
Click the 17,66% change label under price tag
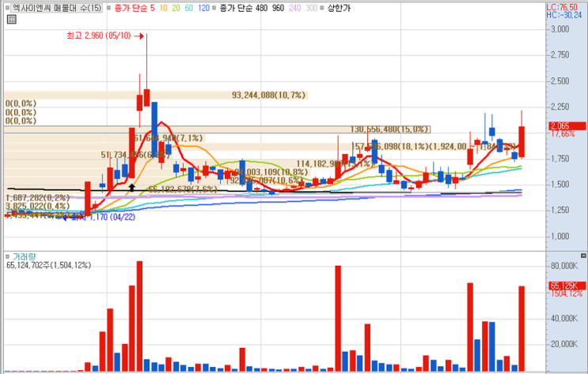(563, 134)
